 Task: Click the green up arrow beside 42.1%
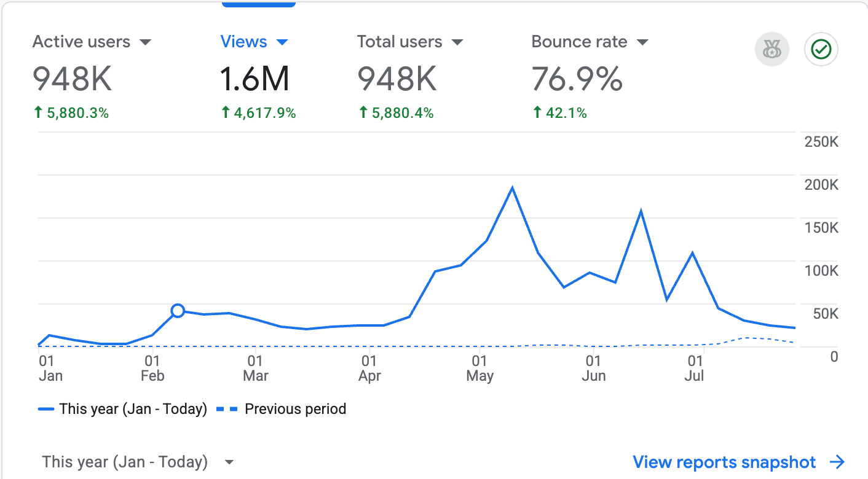pyautogui.click(x=537, y=112)
